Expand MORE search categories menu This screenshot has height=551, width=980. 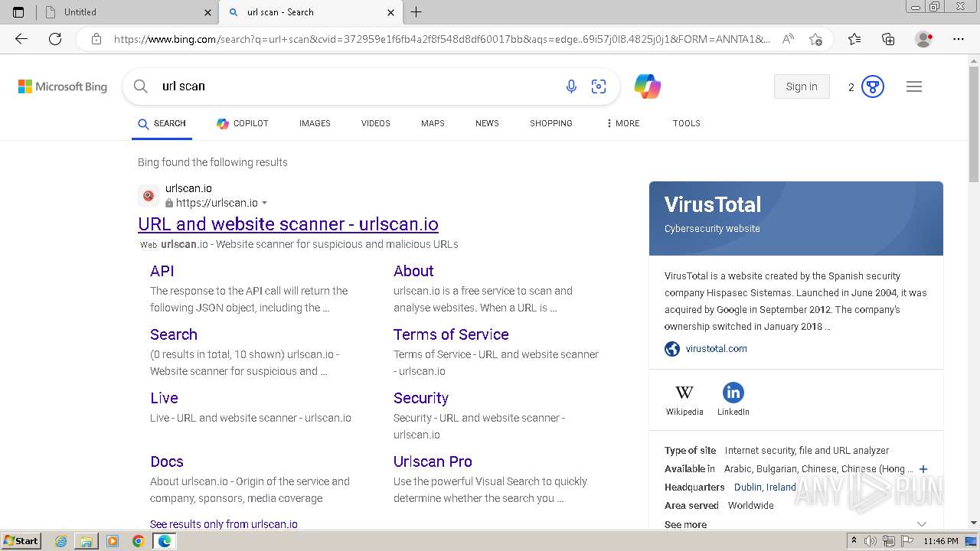point(623,123)
